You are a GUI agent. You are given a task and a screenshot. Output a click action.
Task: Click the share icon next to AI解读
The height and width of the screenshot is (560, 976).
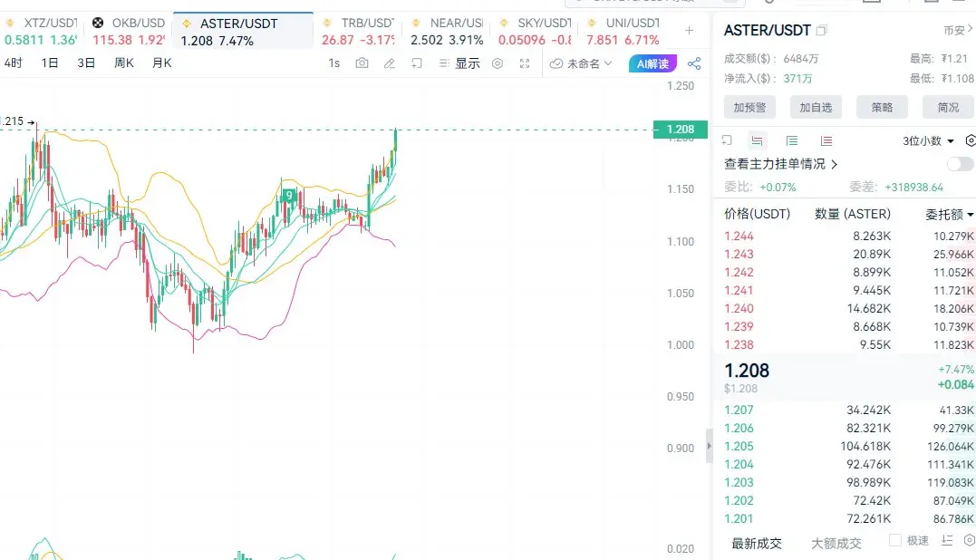tap(694, 63)
